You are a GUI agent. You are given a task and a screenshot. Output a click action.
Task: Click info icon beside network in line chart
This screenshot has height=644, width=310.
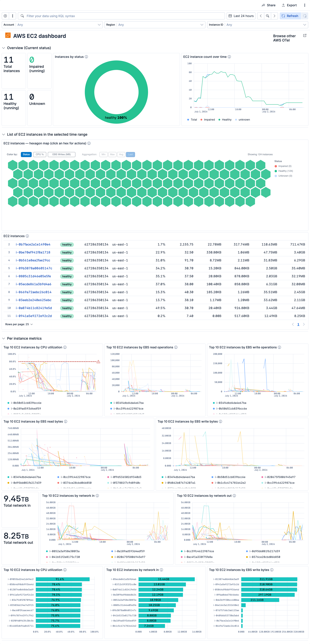click(97, 496)
